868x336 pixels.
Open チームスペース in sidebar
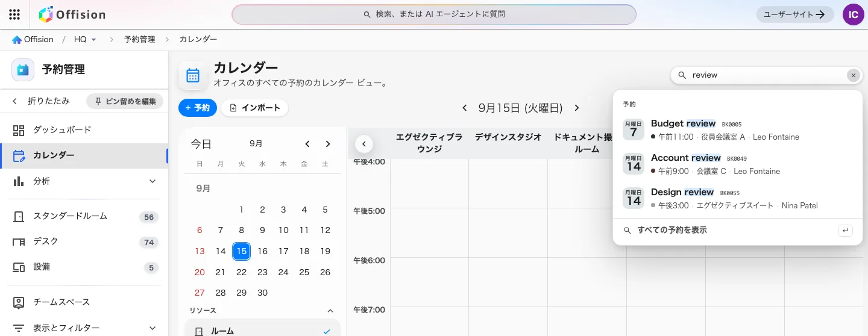tap(84, 302)
